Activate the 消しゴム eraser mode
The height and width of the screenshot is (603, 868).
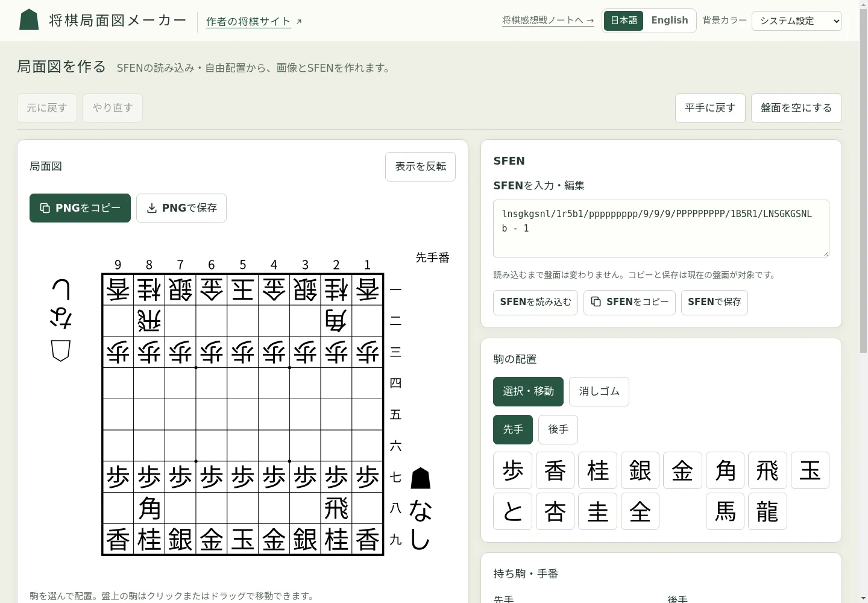coord(599,391)
